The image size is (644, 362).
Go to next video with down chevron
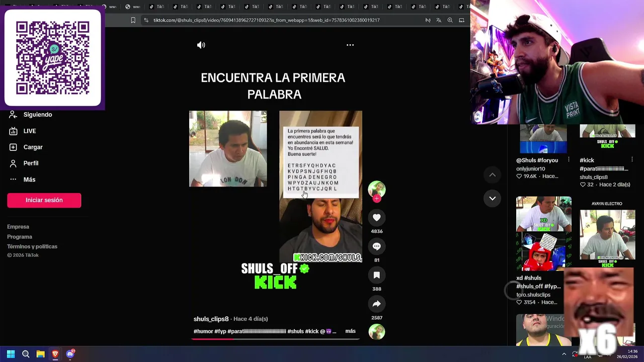(x=493, y=198)
